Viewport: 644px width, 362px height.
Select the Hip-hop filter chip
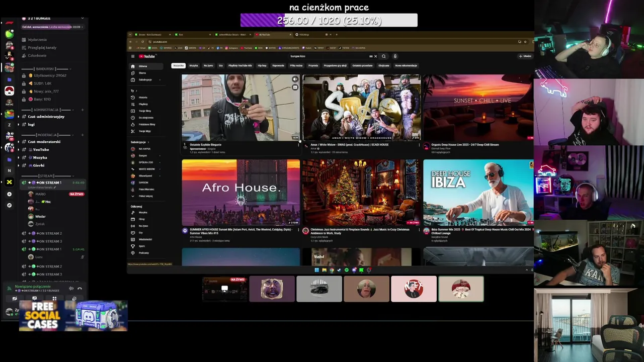tap(262, 65)
